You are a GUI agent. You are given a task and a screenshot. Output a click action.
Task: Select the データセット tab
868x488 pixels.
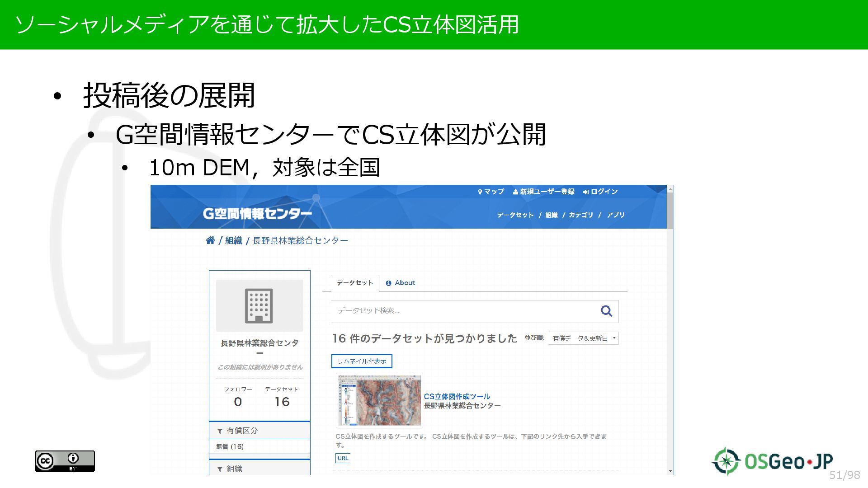(355, 283)
